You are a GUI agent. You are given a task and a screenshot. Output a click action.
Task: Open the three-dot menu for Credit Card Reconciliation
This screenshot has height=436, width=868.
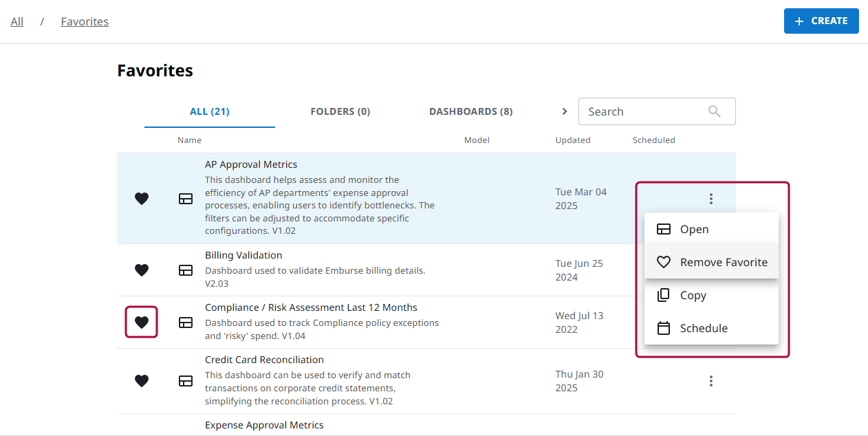tap(711, 380)
